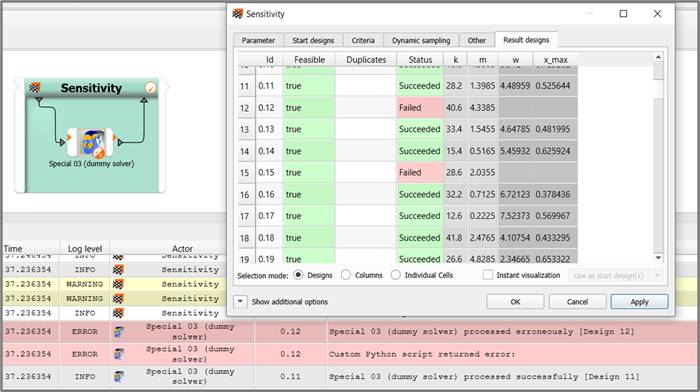Open the Criteria tab

point(363,40)
